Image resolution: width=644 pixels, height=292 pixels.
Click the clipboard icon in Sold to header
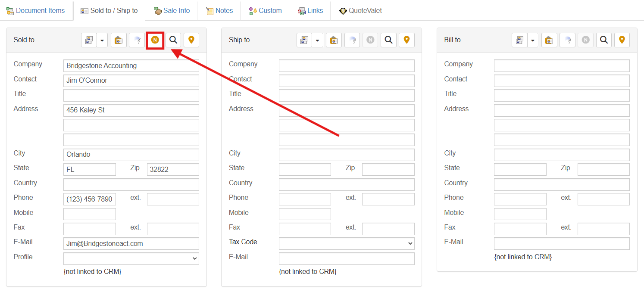(119, 40)
